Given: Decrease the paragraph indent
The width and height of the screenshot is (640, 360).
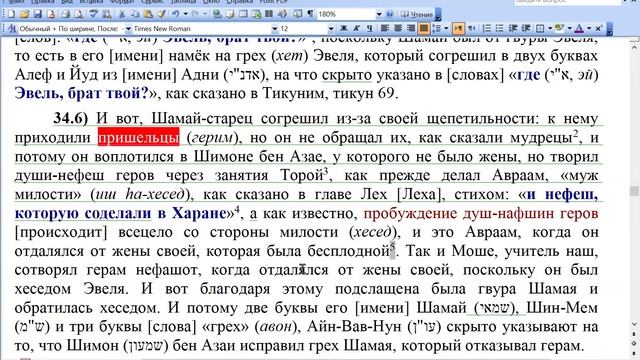Looking at the screenshot, I should click(513, 28).
